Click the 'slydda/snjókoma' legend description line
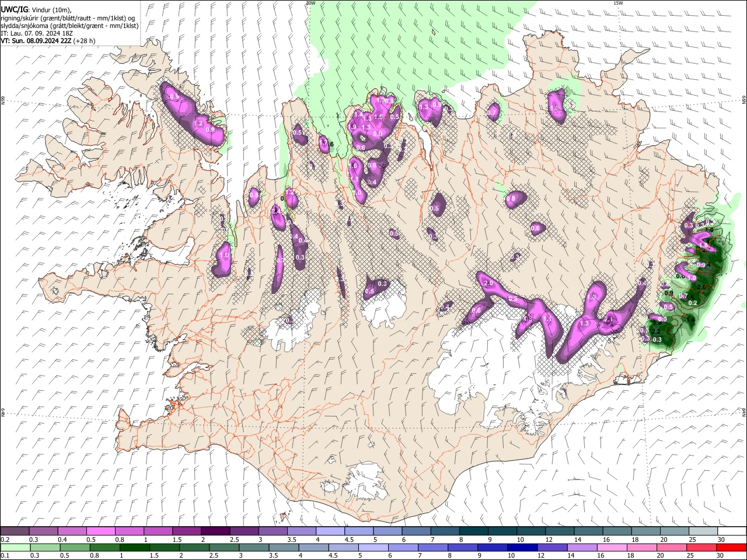 (x=69, y=26)
